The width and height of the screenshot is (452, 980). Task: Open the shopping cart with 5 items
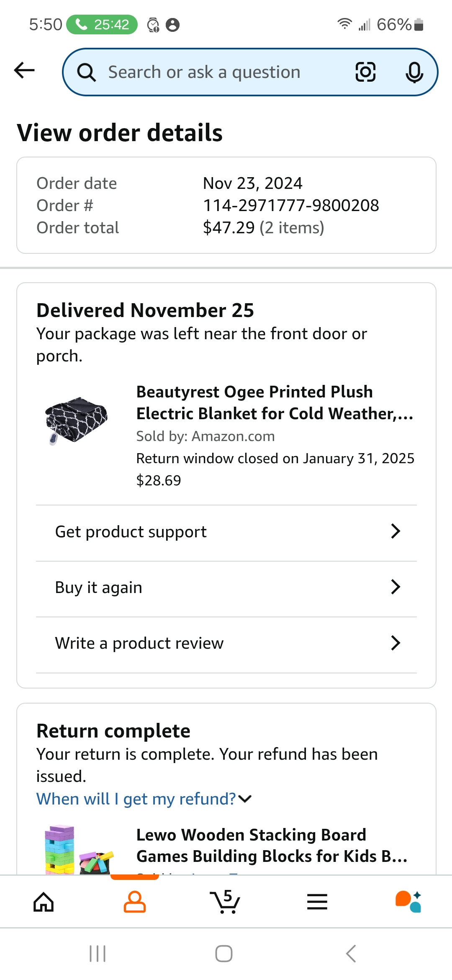pos(225,901)
